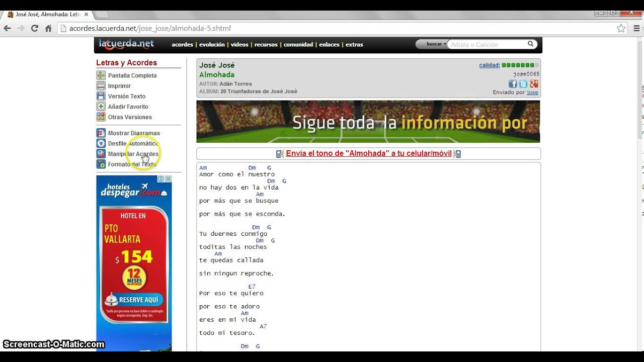Open the acordes menu

182,45
